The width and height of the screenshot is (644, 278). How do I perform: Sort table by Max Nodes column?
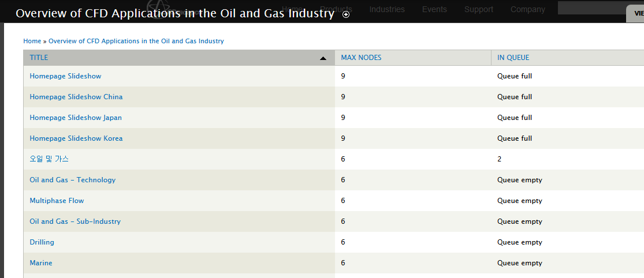click(x=361, y=58)
